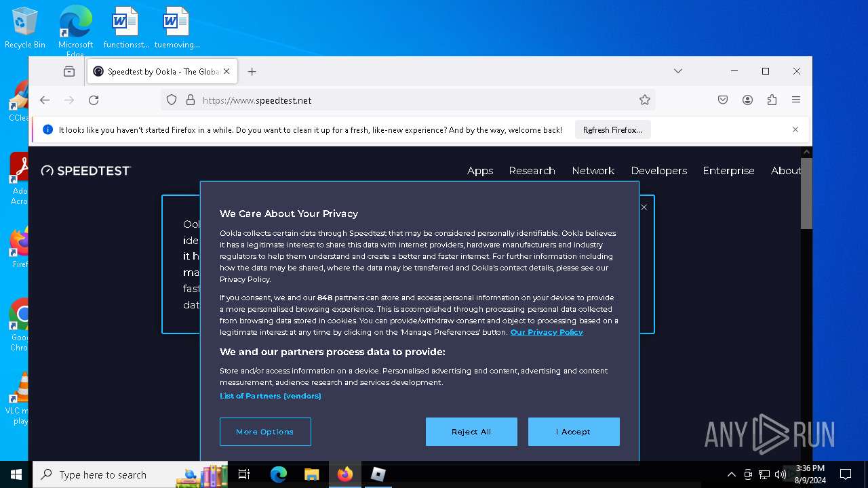Go back using the browser back arrow

point(45,100)
